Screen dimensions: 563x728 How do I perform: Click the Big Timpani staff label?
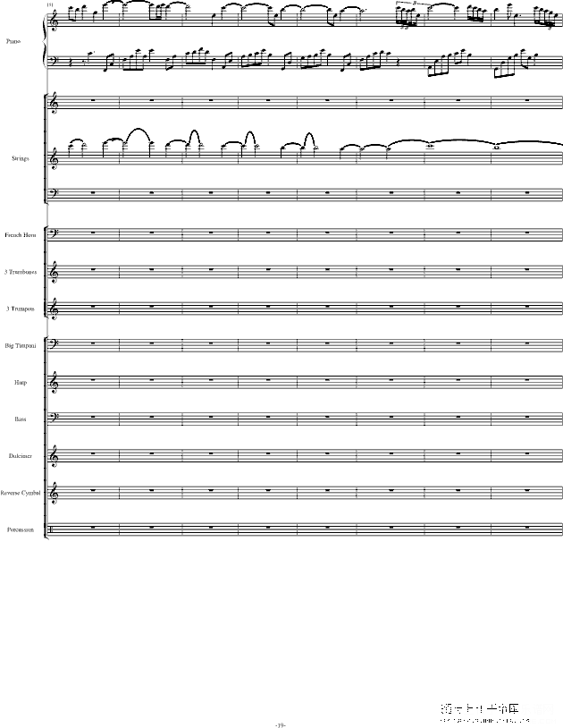(x=21, y=345)
